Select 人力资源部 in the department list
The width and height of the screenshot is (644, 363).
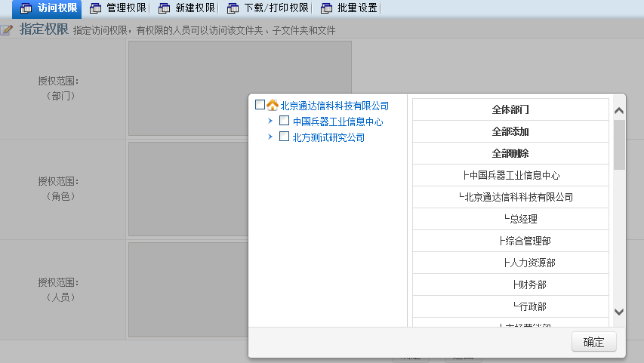[x=529, y=263]
